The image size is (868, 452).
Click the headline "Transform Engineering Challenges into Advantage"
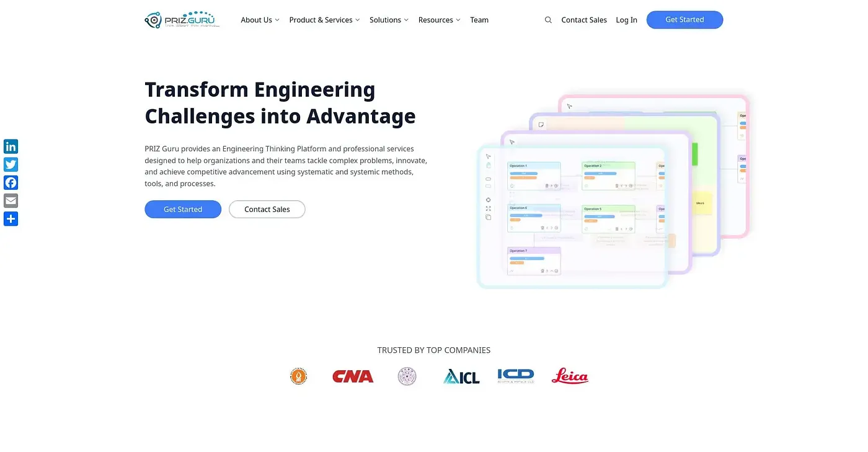[280, 103]
